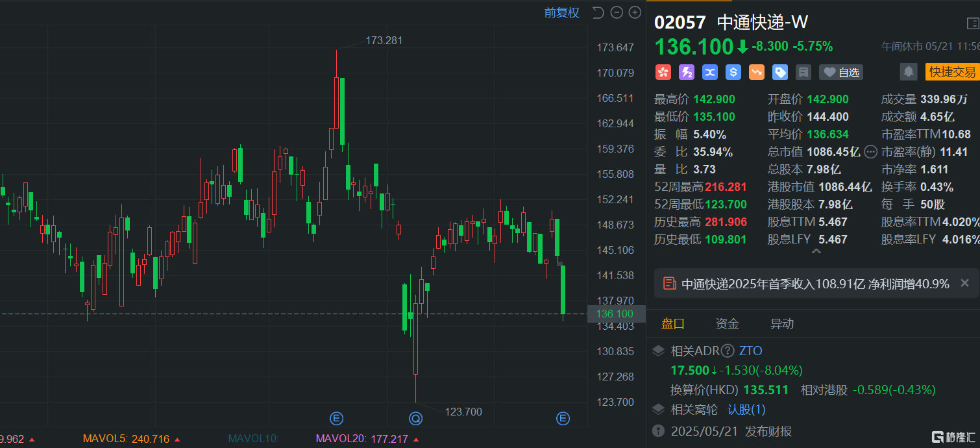Click the blue dollar sign icon
Screen dimensions: 980x448
point(733,72)
